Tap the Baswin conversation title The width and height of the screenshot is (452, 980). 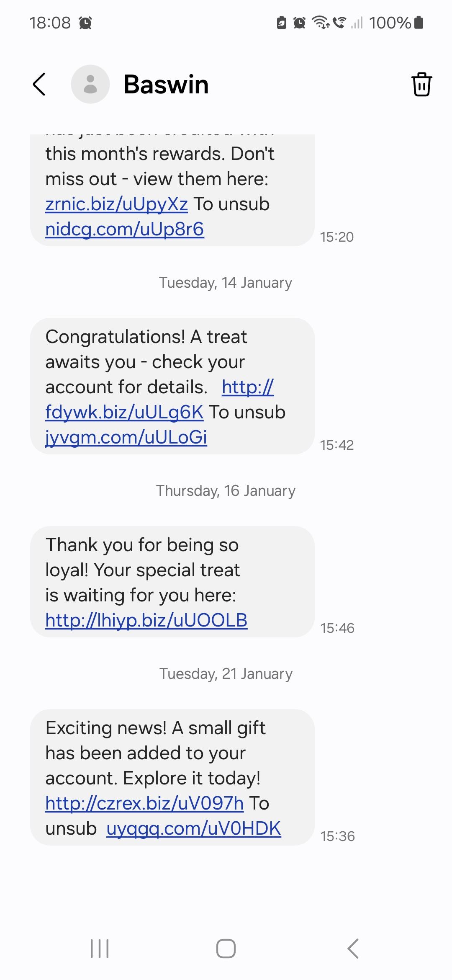[166, 85]
